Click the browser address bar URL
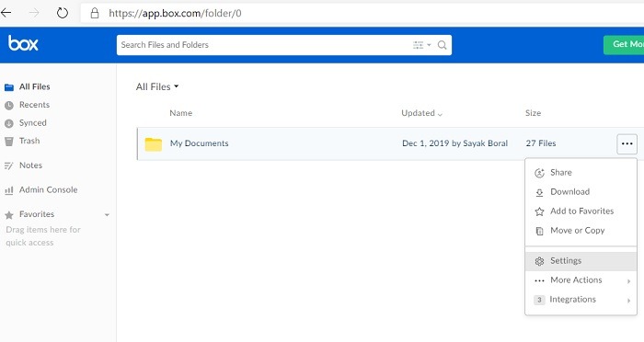Viewport: 644px width, 342px height. 175,13
